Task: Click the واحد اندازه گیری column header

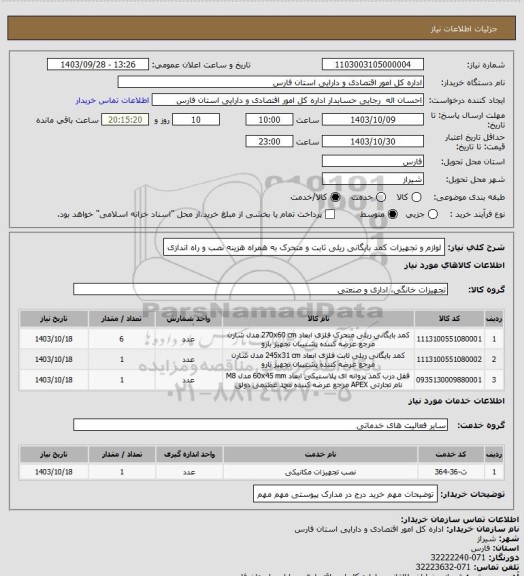Action: (x=189, y=455)
